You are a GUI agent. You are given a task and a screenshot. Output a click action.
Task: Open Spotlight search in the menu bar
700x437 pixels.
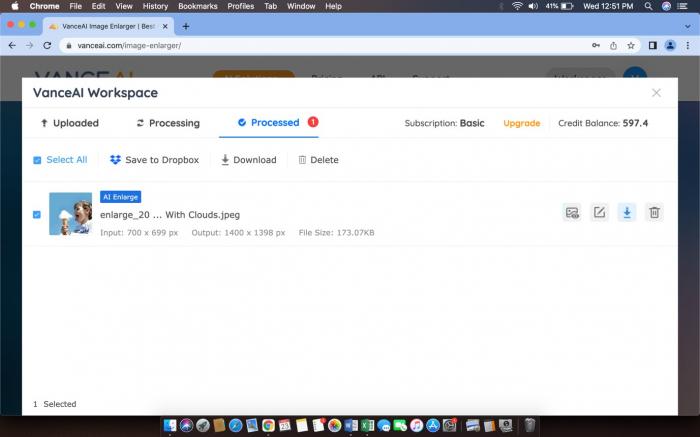coord(648,6)
